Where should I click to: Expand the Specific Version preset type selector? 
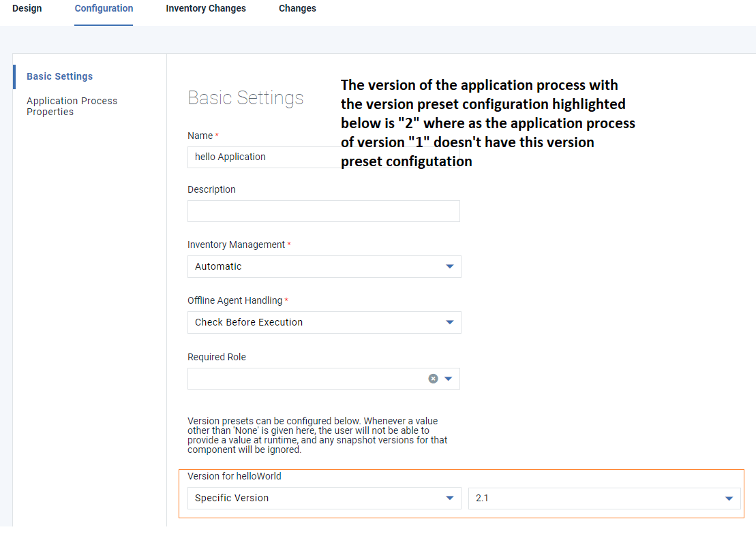point(314,498)
